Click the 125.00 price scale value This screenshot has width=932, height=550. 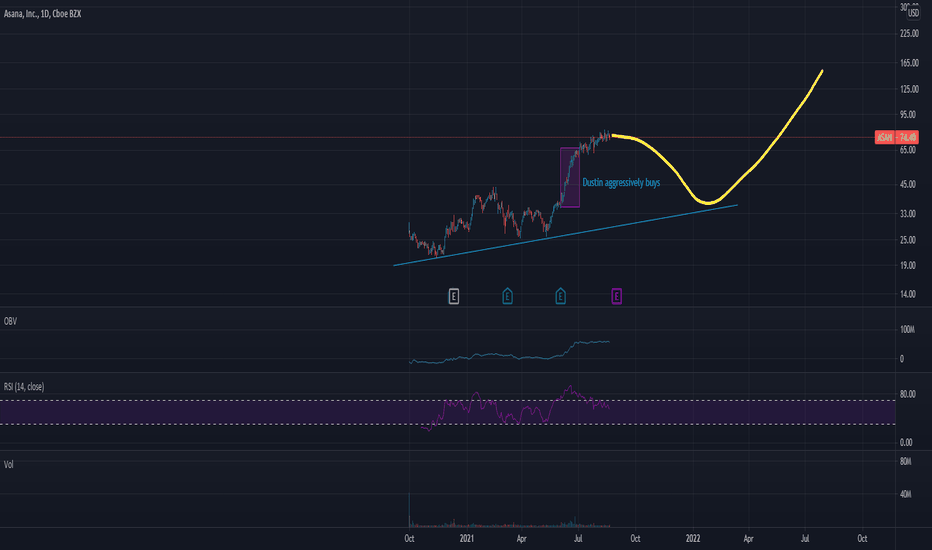point(909,89)
